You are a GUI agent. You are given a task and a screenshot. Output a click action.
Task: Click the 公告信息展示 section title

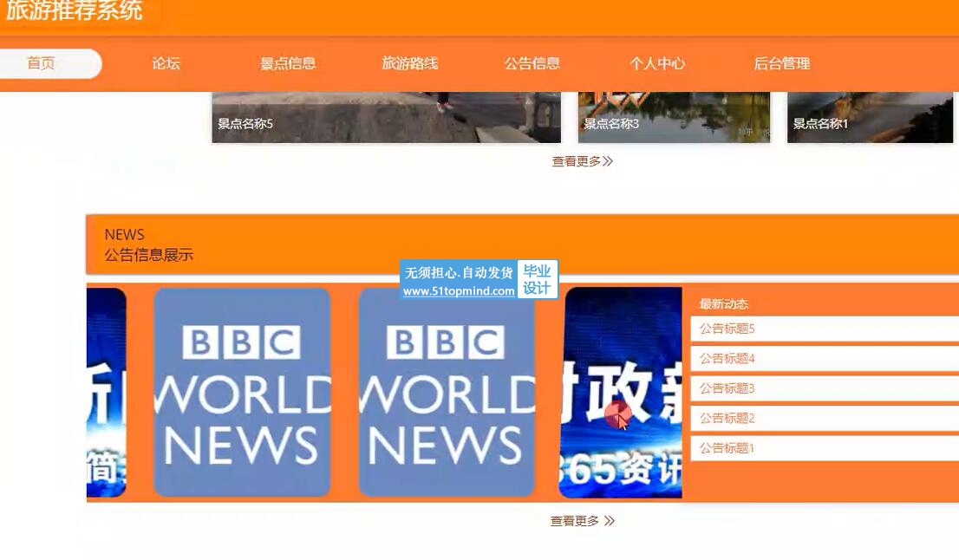click(x=148, y=255)
